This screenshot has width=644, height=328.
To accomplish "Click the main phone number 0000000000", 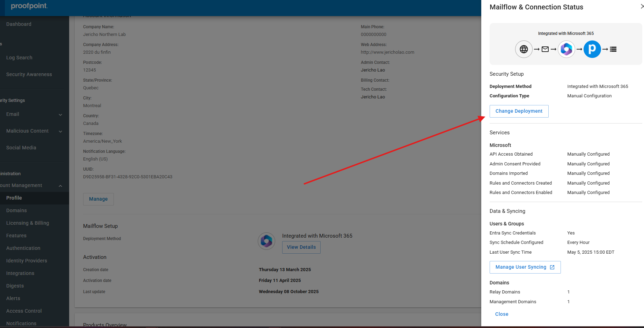I will tap(374, 35).
